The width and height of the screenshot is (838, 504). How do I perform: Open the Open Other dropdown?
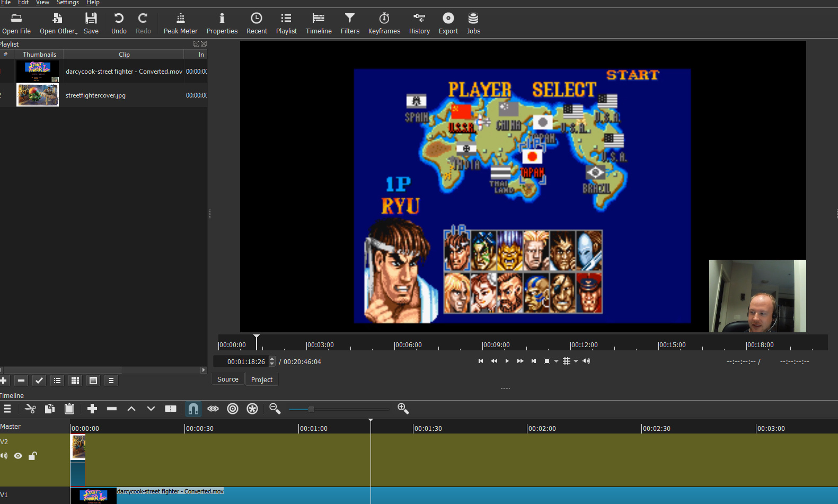click(58, 24)
